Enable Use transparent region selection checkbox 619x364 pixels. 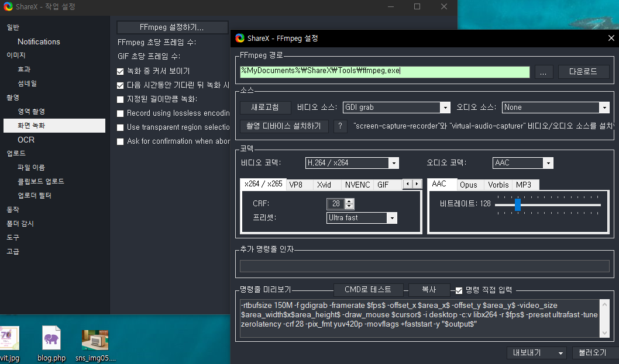pos(121,128)
